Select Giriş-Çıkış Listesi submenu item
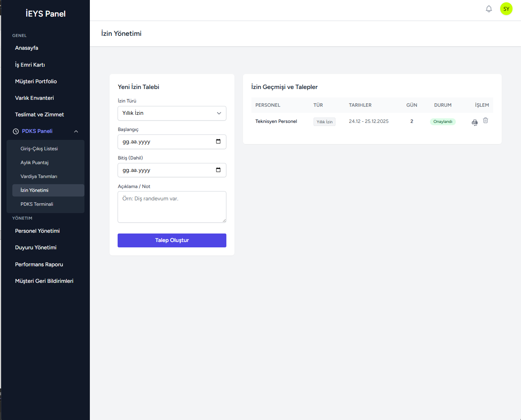Image resolution: width=521 pixels, height=420 pixels. pyautogui.click(x=39, y=149)
